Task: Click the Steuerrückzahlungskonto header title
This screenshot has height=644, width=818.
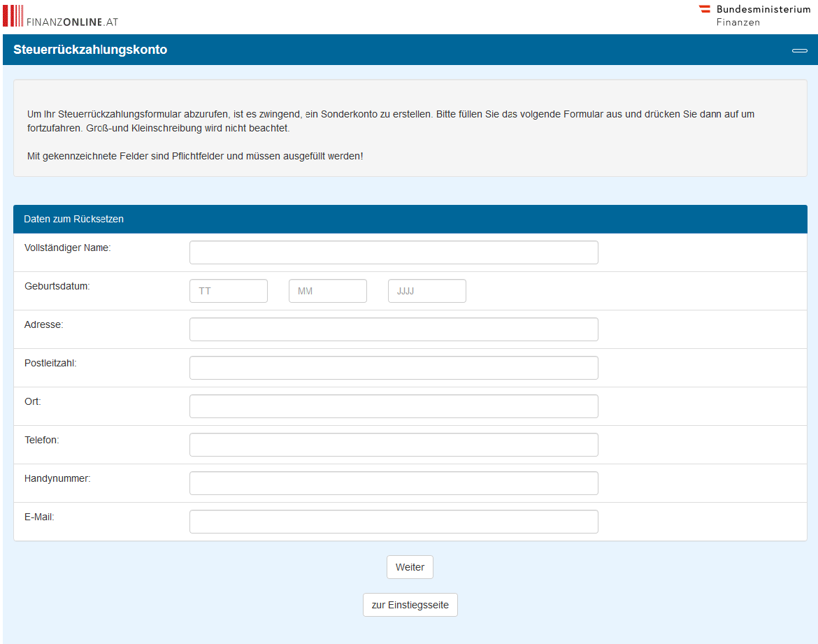Action: (90, 50)
